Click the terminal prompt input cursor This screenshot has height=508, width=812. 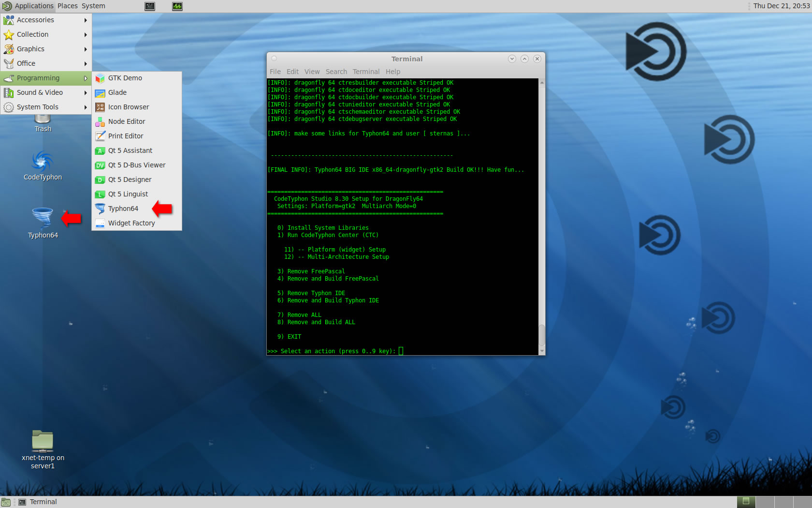(x=401, y=351)
